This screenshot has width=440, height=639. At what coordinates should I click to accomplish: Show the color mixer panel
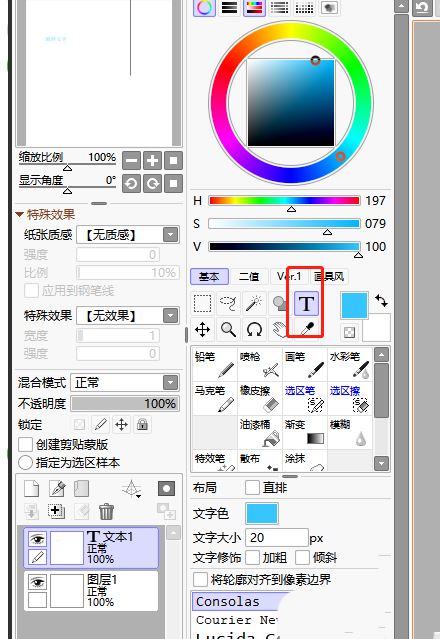click(x=279, y=8)
